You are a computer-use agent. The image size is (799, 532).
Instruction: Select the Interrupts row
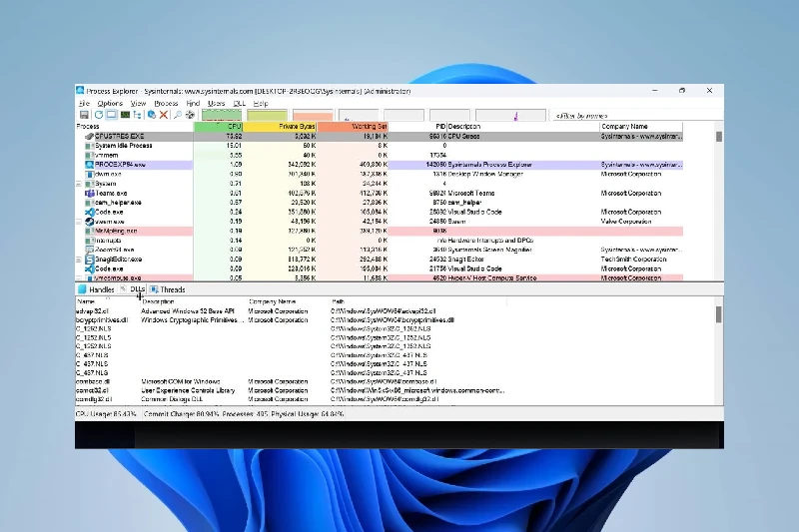(380, 241)
